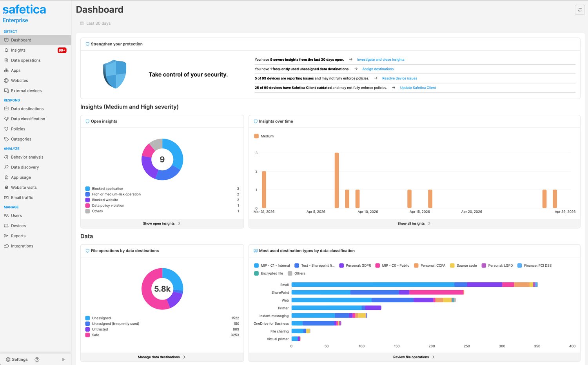588x365 pixels.
Task: Click the Websites globe icon
Action: (6, 81)
